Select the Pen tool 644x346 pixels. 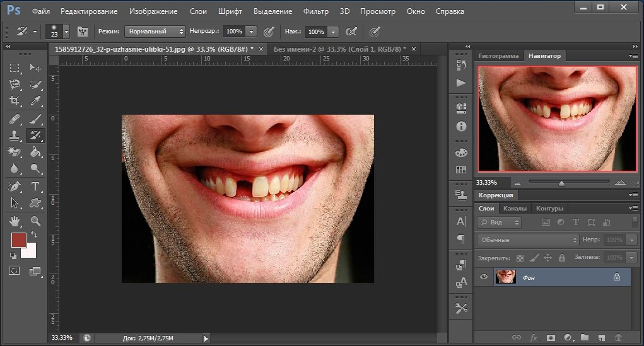pyautogui.click(x=15, y=187)
